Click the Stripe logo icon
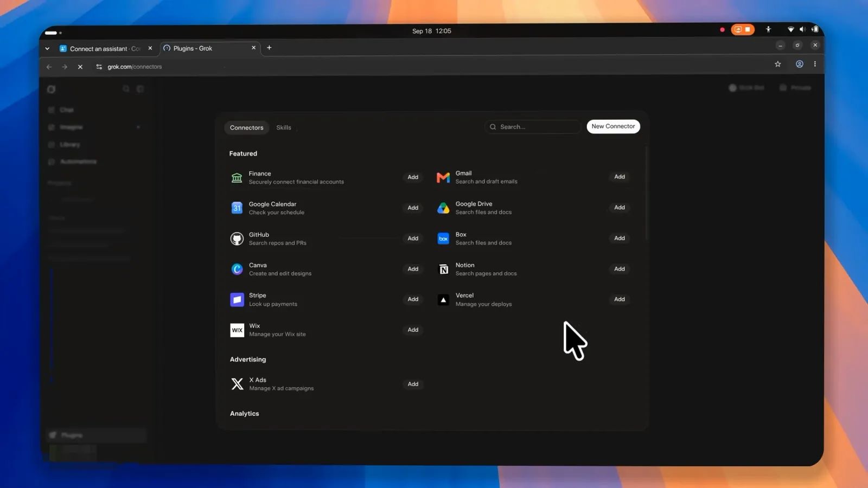Viewport: 868px width, 488px height. point(237,299)
